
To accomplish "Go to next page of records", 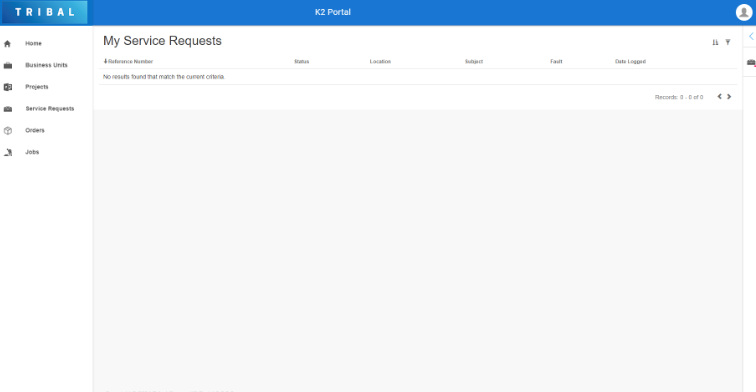I will [x=729, y=97].
